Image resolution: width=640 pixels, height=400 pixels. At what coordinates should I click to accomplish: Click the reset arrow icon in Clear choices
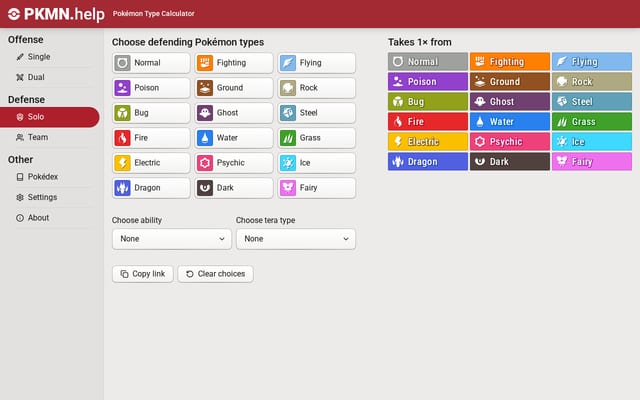[190, 274]
